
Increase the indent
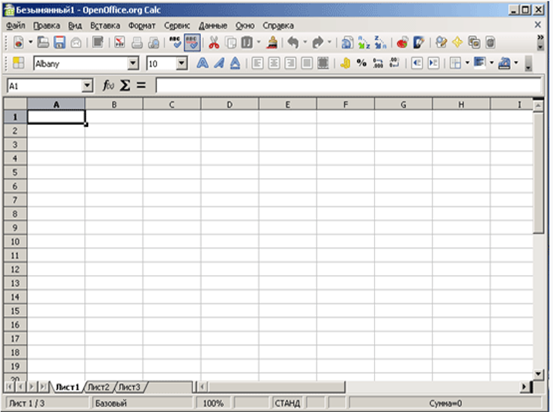433,63
